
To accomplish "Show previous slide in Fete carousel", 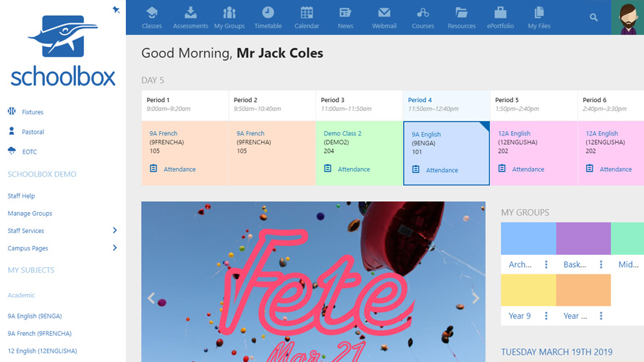I will pos(151,298).
